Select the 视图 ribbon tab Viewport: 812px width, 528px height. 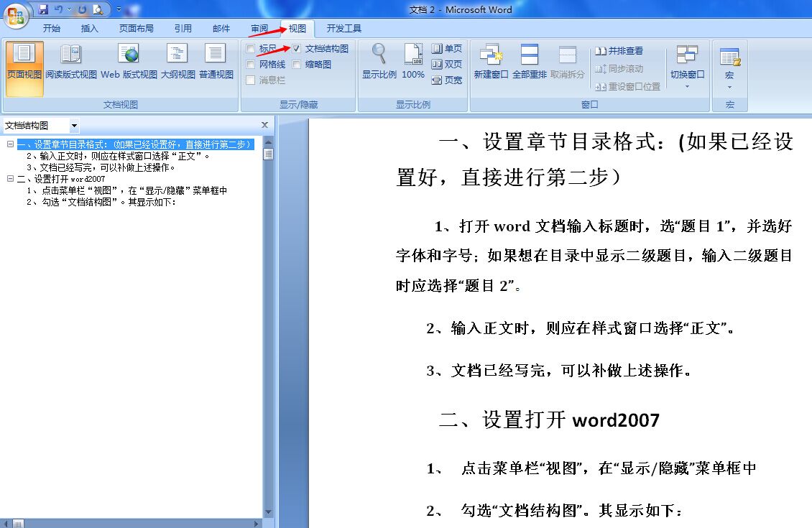297,29
